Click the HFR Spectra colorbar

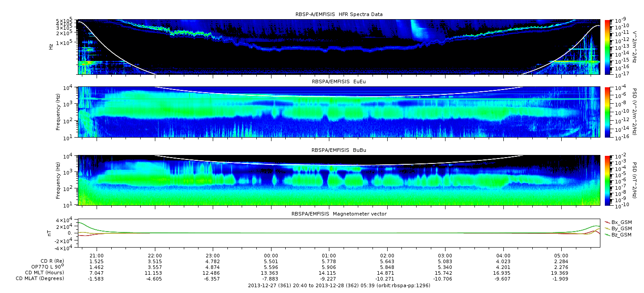click(x=607, y=46)
